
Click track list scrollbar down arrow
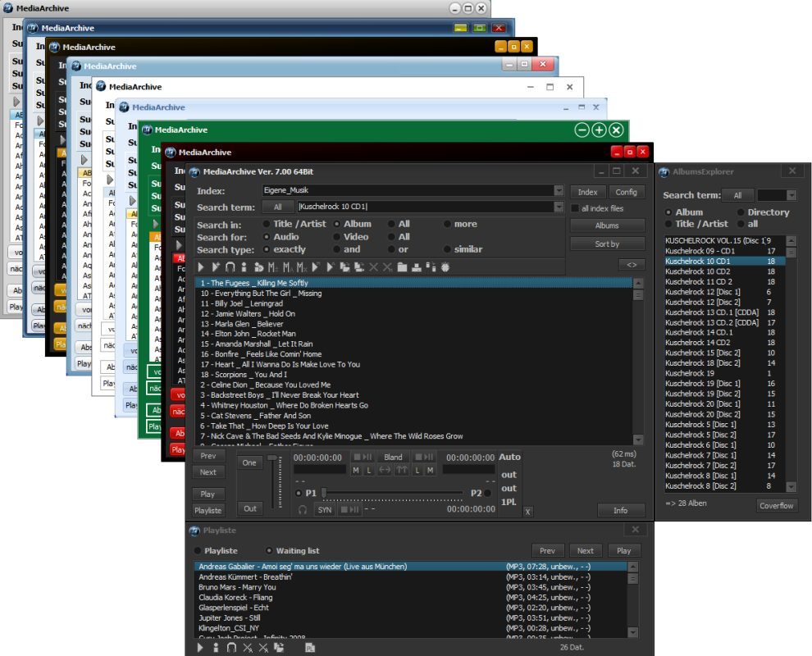click(638, 440)
